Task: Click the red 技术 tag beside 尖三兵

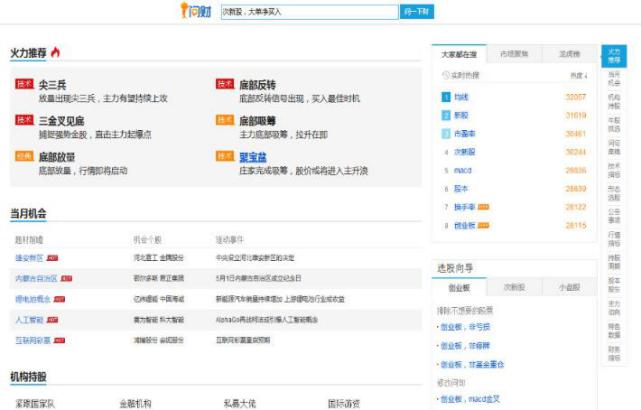Action: click(25, 85)
